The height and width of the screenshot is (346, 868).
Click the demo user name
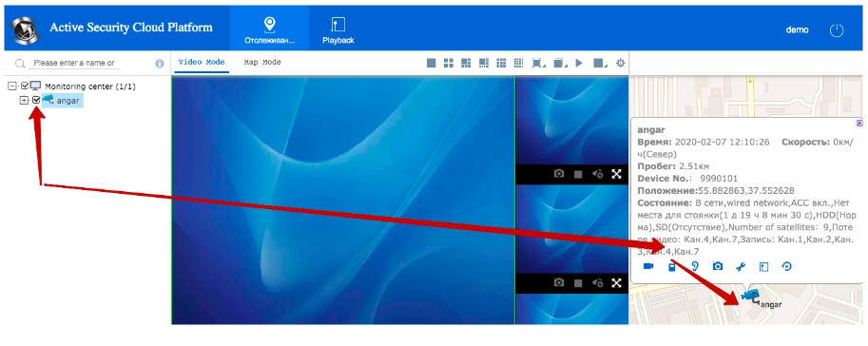pyautogui.click(x=797, y=29)
